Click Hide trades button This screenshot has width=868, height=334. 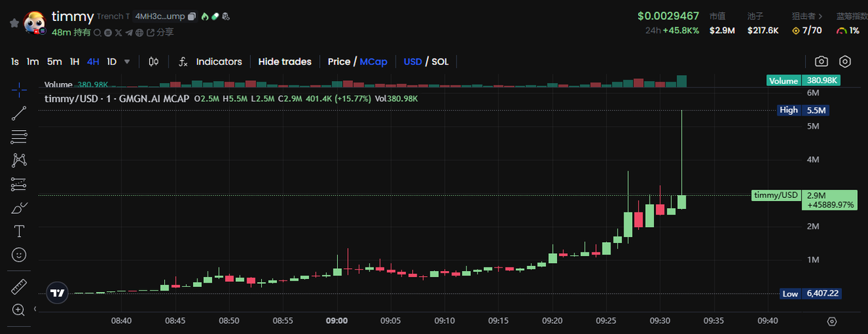(285, 61)
